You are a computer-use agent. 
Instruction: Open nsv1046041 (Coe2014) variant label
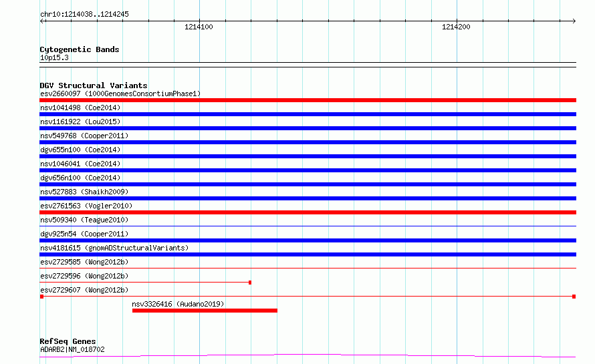click(x=80, y=164)
